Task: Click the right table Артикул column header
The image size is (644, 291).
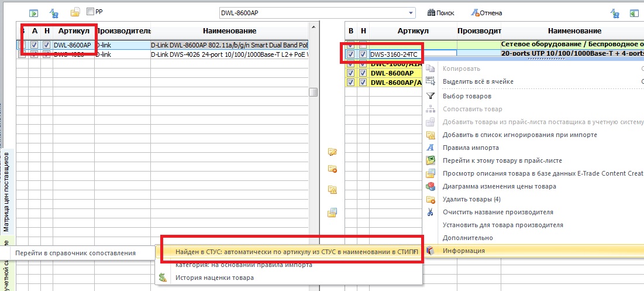Action: (413, 31)
